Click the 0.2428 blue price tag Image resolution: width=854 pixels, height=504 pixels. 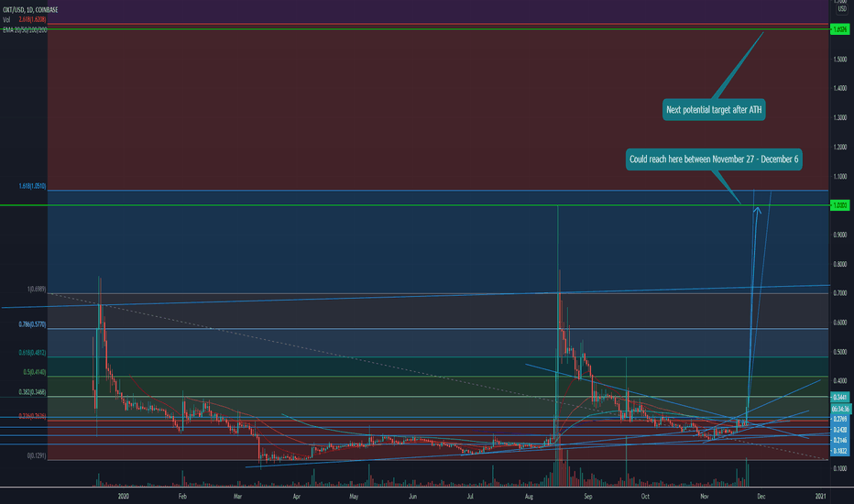840,430
